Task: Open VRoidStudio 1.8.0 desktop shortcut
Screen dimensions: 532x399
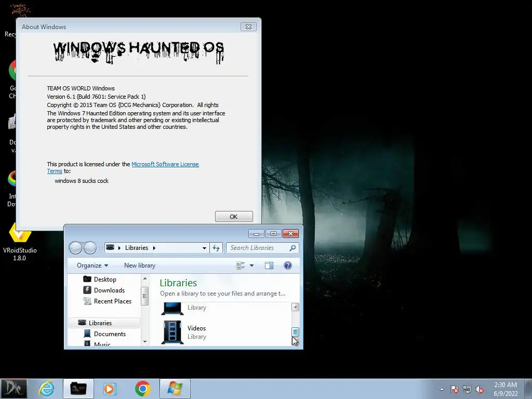Action: (20, 242)
